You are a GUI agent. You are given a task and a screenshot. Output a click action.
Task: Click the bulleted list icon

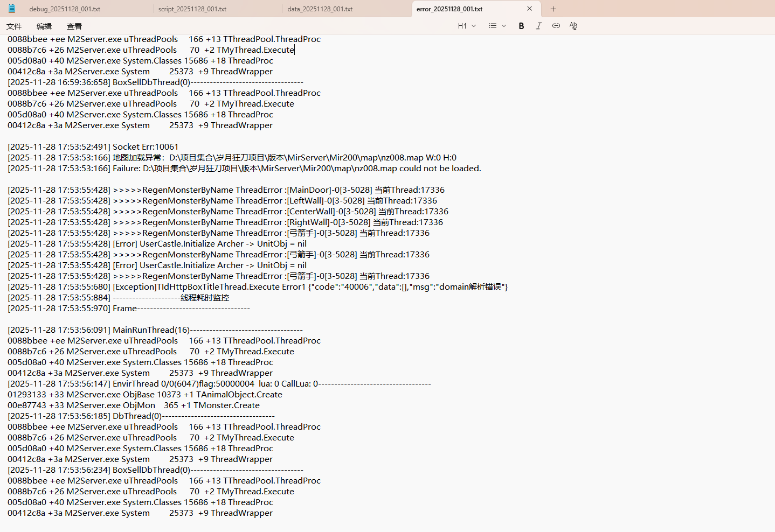(492, 26)
